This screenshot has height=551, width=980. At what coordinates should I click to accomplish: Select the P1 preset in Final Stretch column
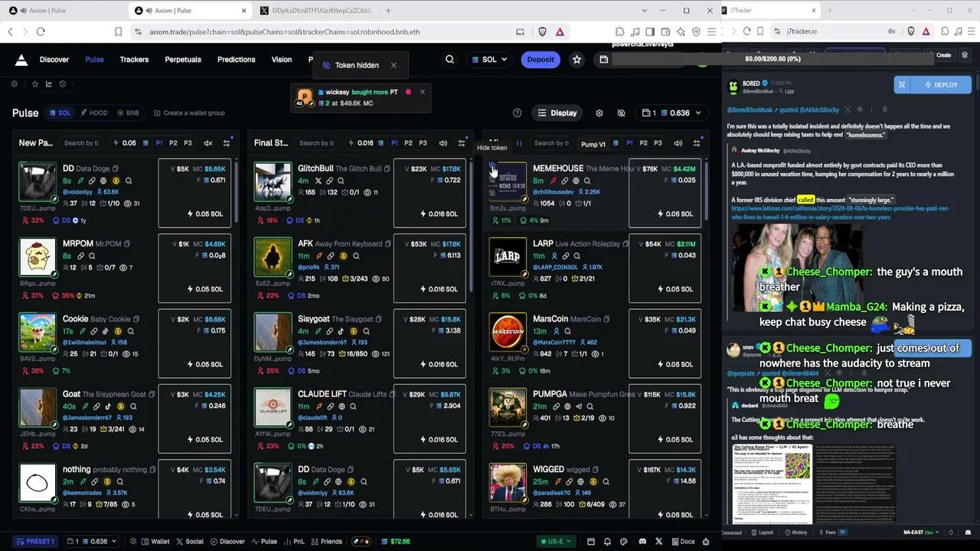pos(394,143)
